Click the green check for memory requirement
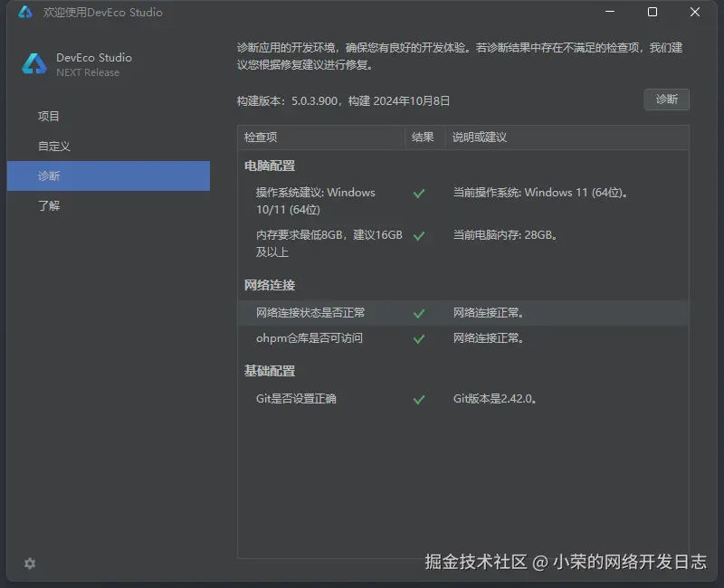724x588 pixels. tap(419, 236)
